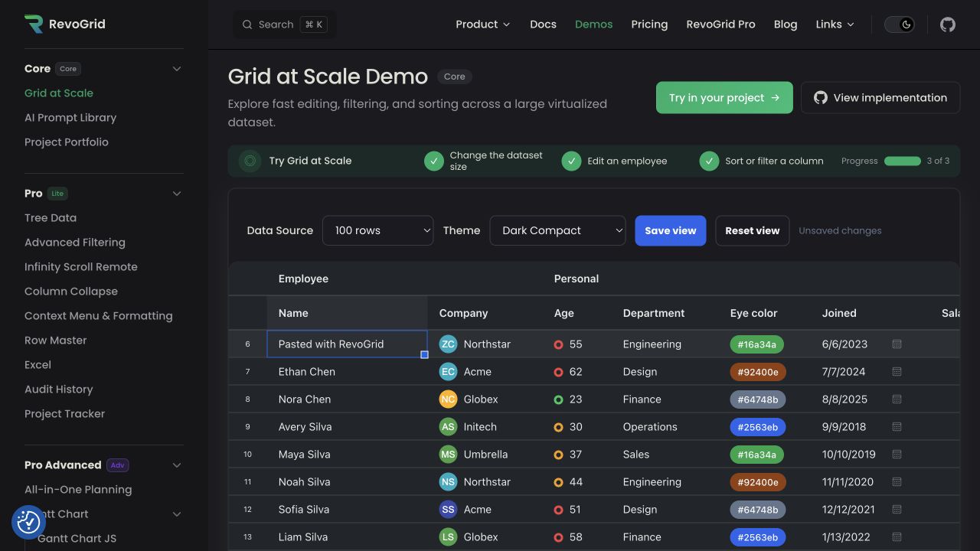Viewport: 980px width, 551px height.
Task: Open the GitHub repository icon in header
Action: (948, 24)
